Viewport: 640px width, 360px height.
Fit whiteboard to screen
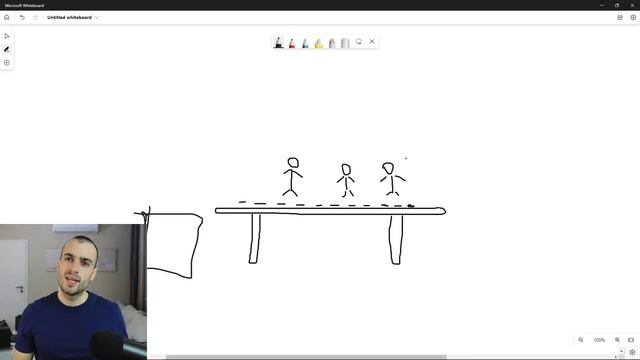631,340
